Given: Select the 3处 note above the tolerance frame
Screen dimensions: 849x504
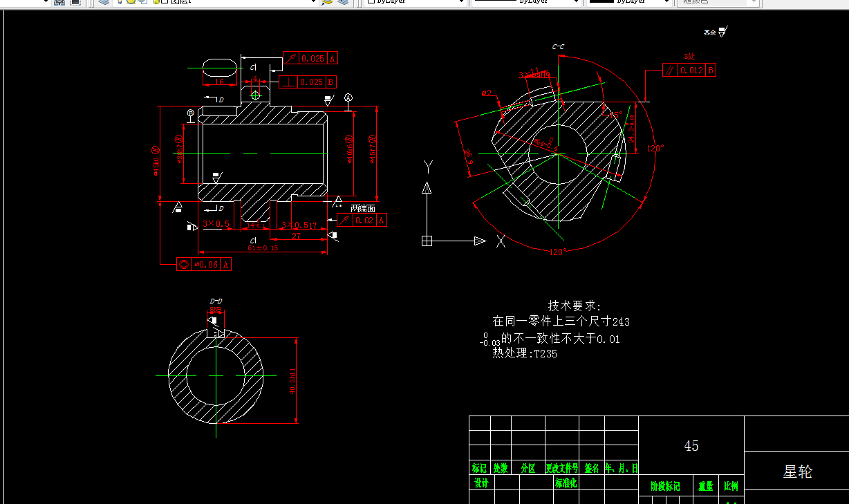Looking at the screenshot, I should click(689, 56).
